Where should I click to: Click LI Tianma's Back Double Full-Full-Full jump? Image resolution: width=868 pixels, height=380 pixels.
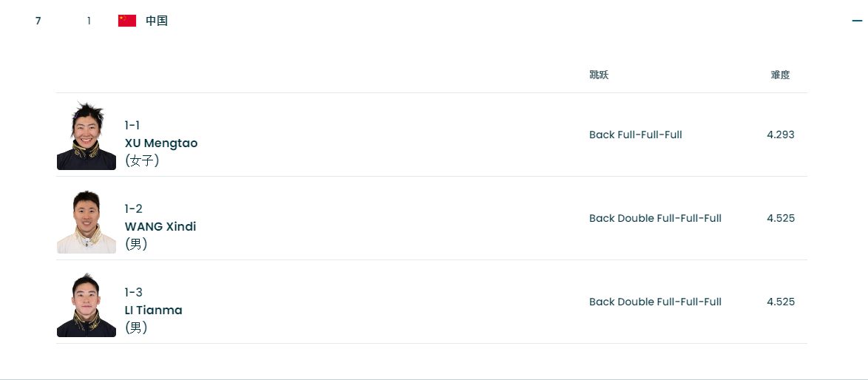click(655, 302)
